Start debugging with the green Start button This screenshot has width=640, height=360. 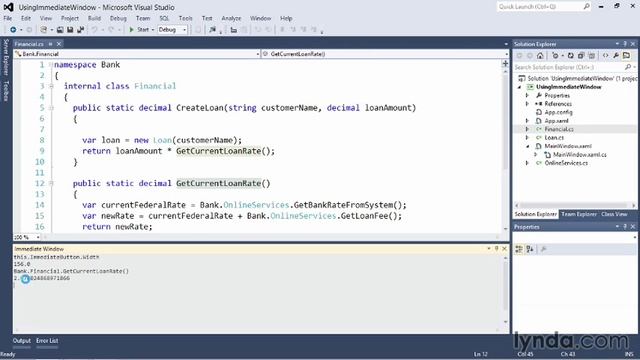[139, 30]
